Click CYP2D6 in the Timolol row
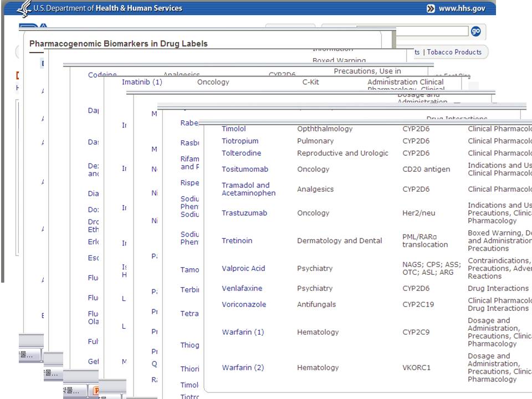 tap(416, 129)
